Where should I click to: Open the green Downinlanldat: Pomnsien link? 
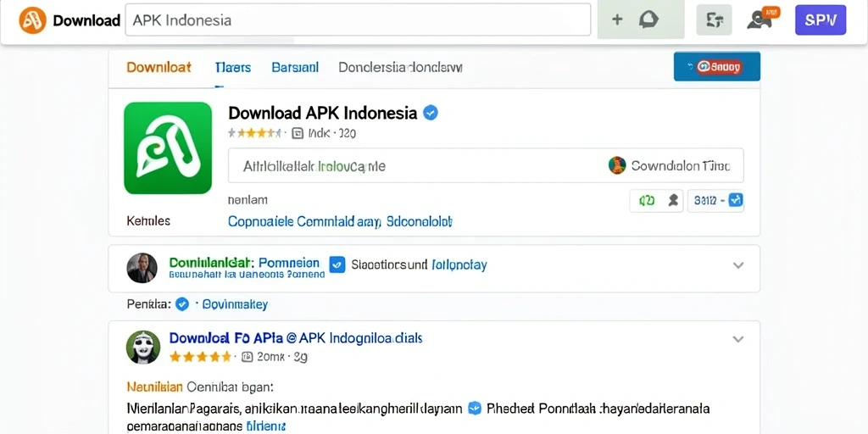[244, 262]
